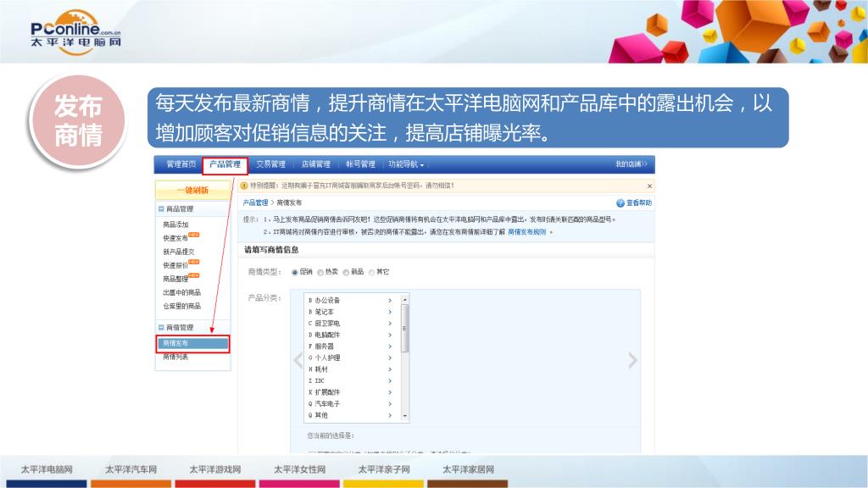Select the 促销 radio button

[x=295, y=272]
